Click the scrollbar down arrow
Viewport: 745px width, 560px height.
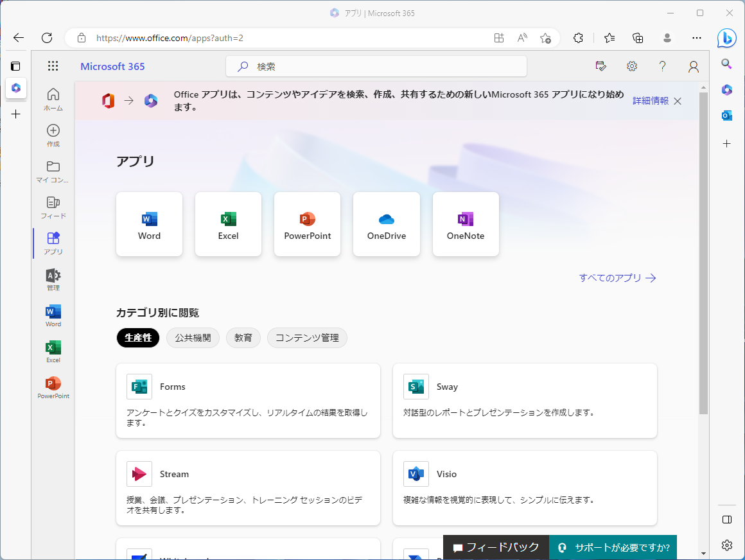704,554
